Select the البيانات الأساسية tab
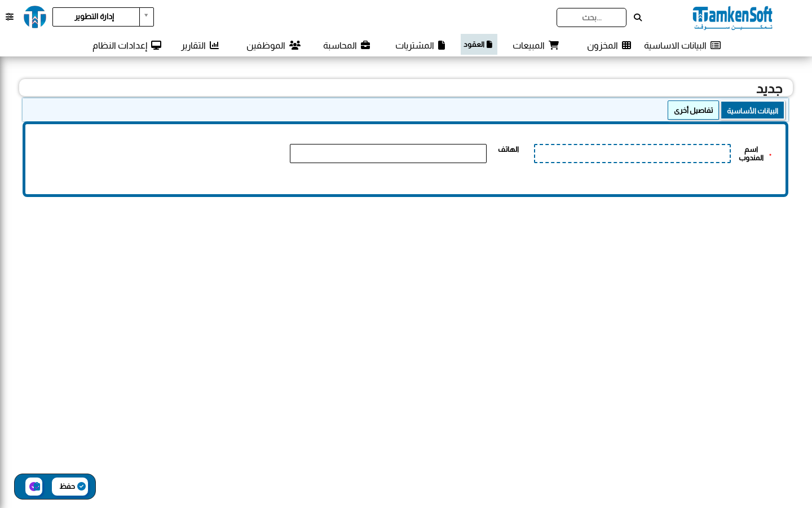 point(752,111)
